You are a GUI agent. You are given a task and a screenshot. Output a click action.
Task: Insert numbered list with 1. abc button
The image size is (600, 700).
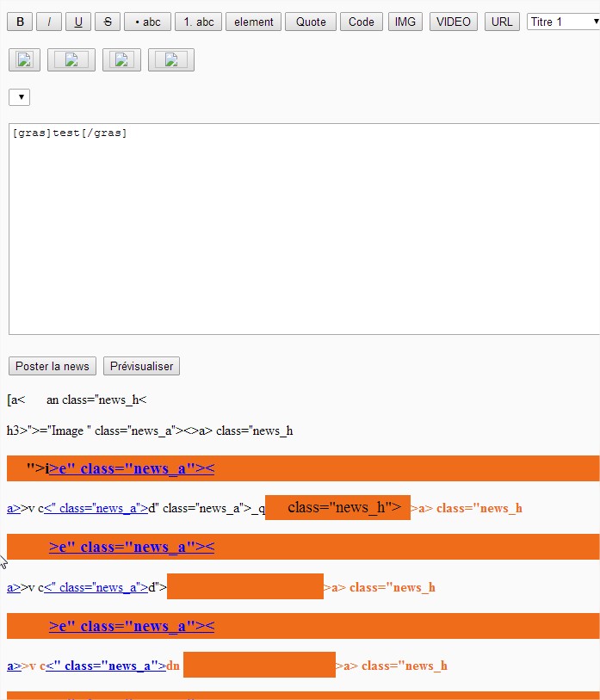click(x=198, y=22)
